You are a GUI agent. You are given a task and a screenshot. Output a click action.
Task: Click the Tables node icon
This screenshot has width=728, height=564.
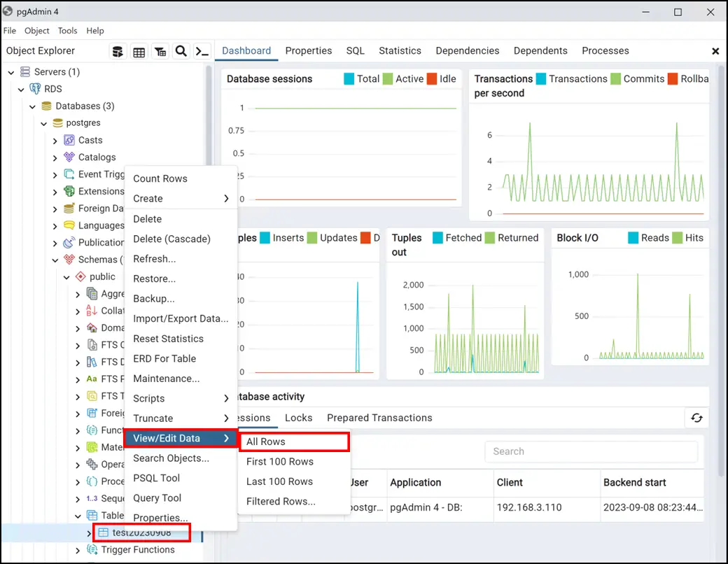click(x=92, y=516)
